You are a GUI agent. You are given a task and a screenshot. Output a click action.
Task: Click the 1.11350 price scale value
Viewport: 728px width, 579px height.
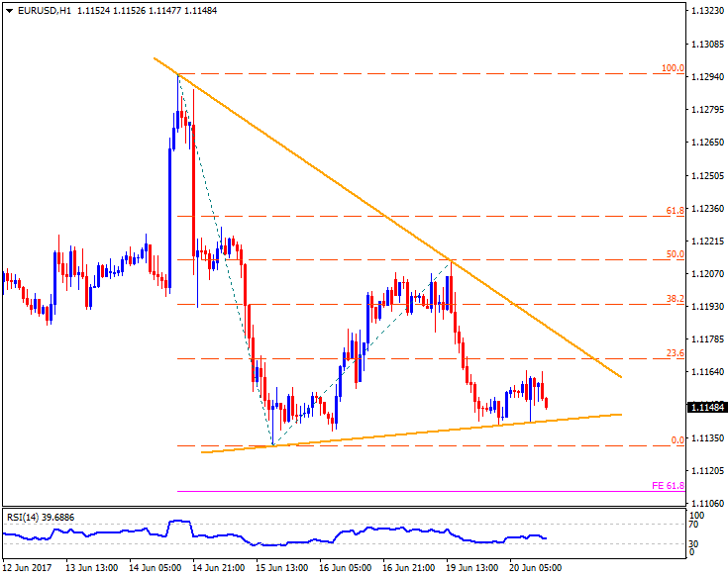click(x=707, y=437)
